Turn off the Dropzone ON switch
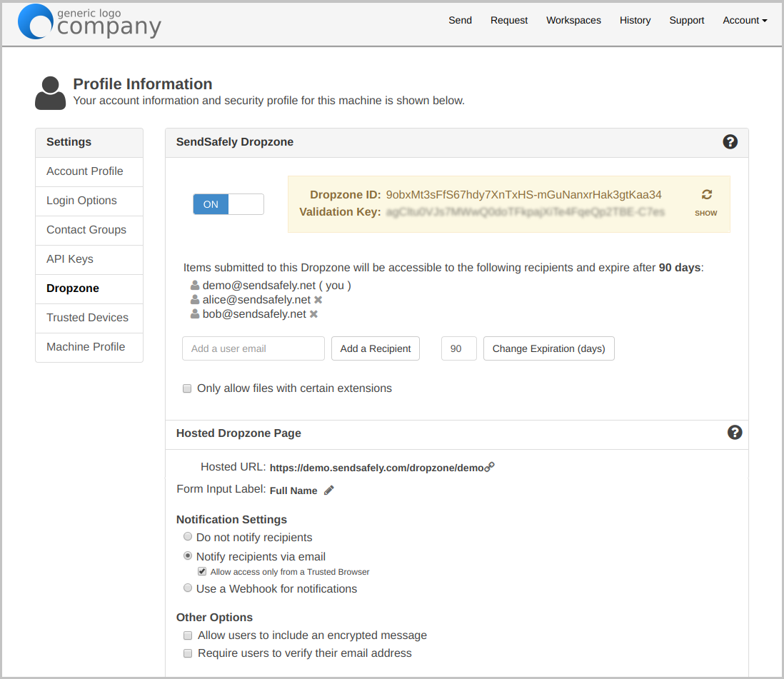 (228, 204)
